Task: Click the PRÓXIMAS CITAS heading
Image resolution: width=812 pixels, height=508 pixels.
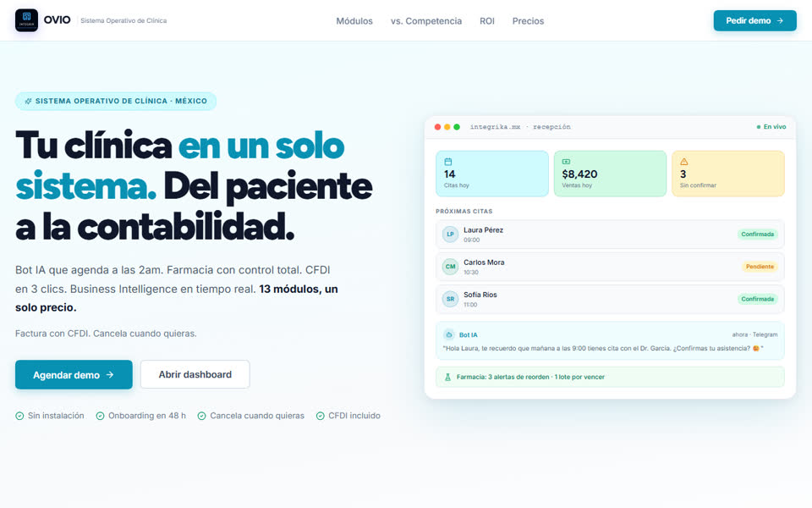Action: (464, 212)
